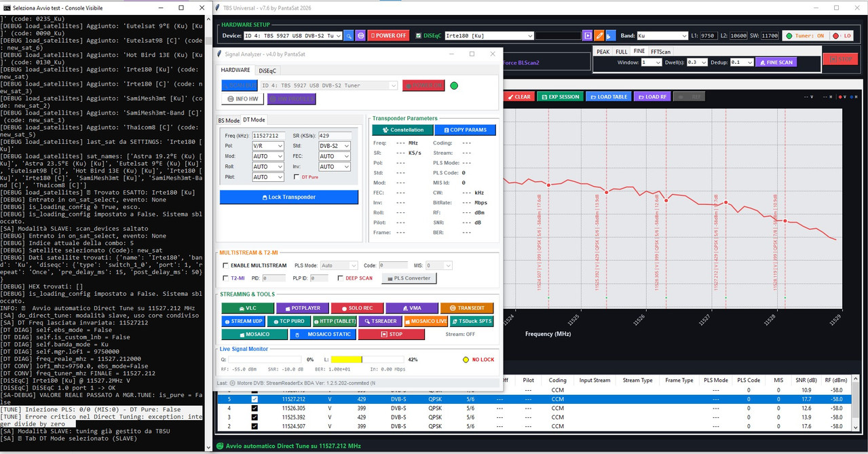Open TSREADER analyzer
This screenshot has width=868, height=454.
(381, 321)
